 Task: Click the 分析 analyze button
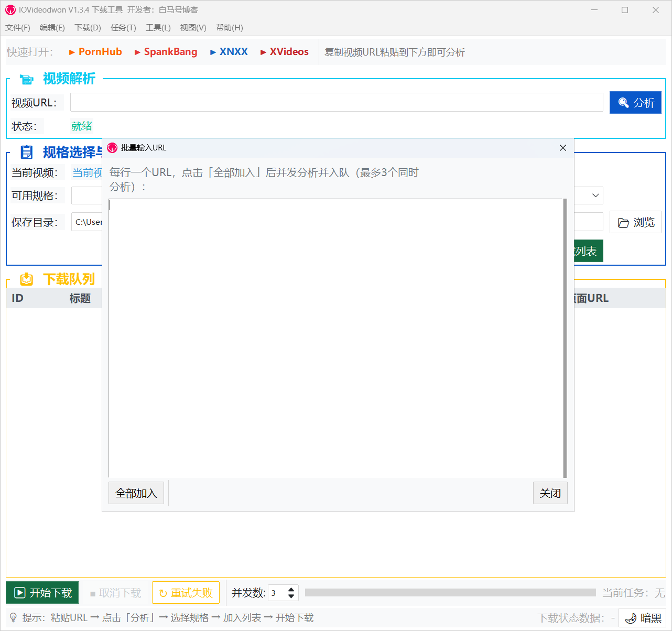pyautogui.click(x=635, y=103)
